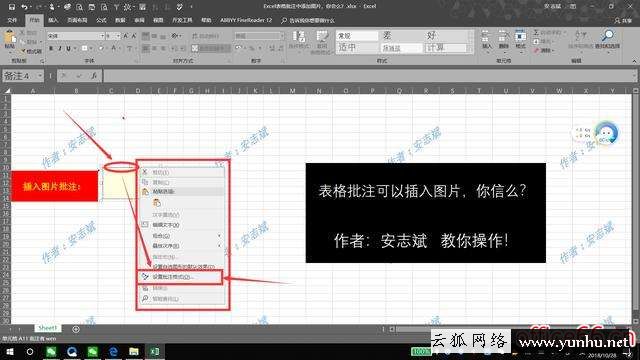640x360 pixels.
Task: Switch to the 插入 Insert tab
Action: pos(53,20)
